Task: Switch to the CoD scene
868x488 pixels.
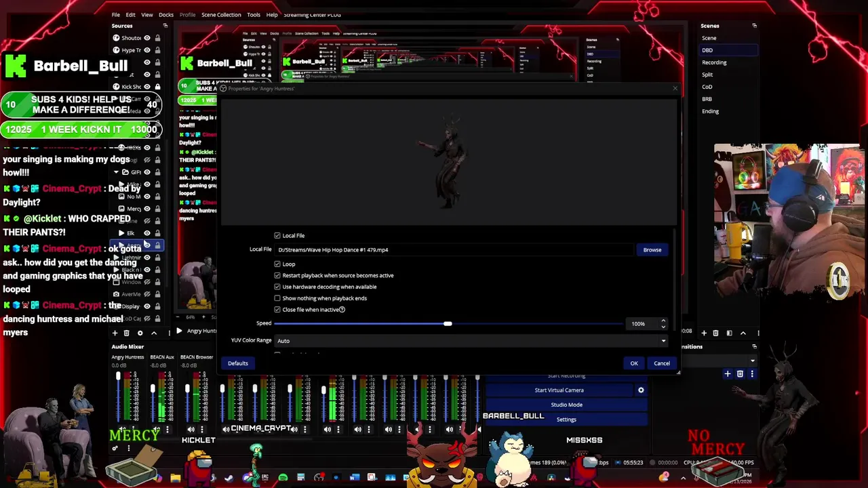Action: pyautogui.click(x=729, y=87)
